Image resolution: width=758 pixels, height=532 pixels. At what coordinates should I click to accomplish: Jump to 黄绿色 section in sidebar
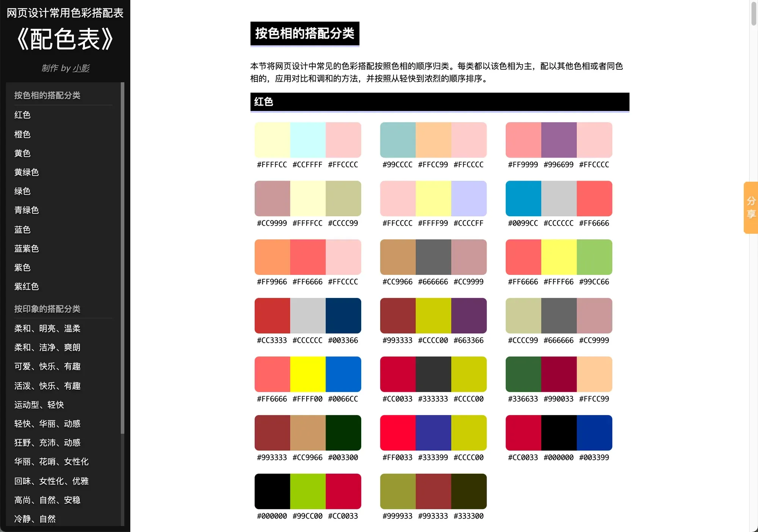[27, 172]
